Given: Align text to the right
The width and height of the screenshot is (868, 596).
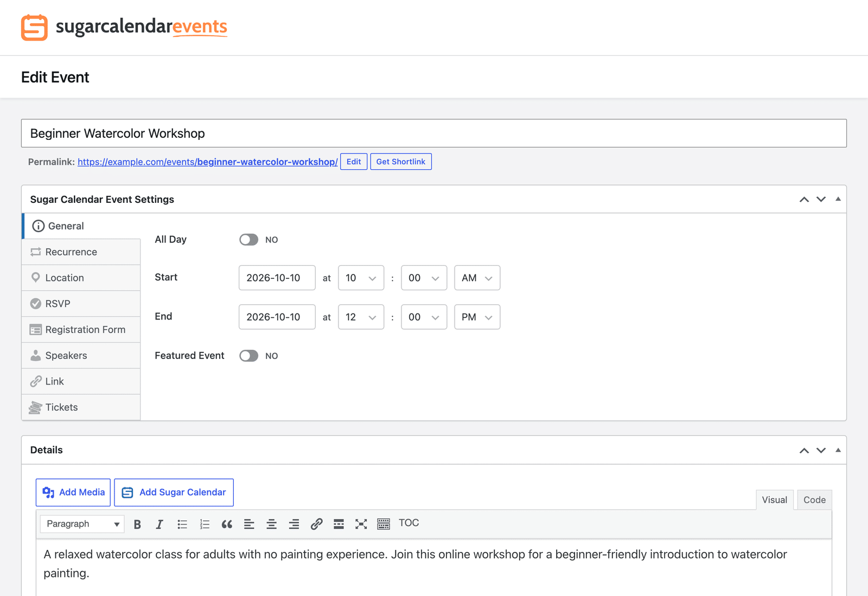Looking at the screenshot, I should pyautogui.click(x=294, y=524).
